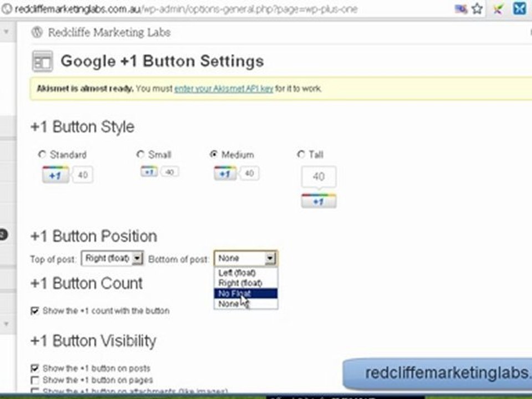Collapse the Bottom of post dropdown

(245, 259)
